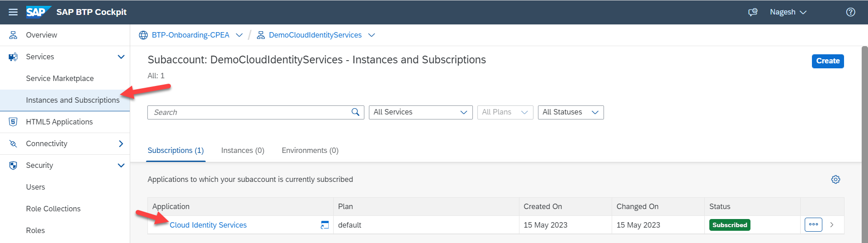
Task: Open the hamburger navigation menu
Action: [13, 12]
